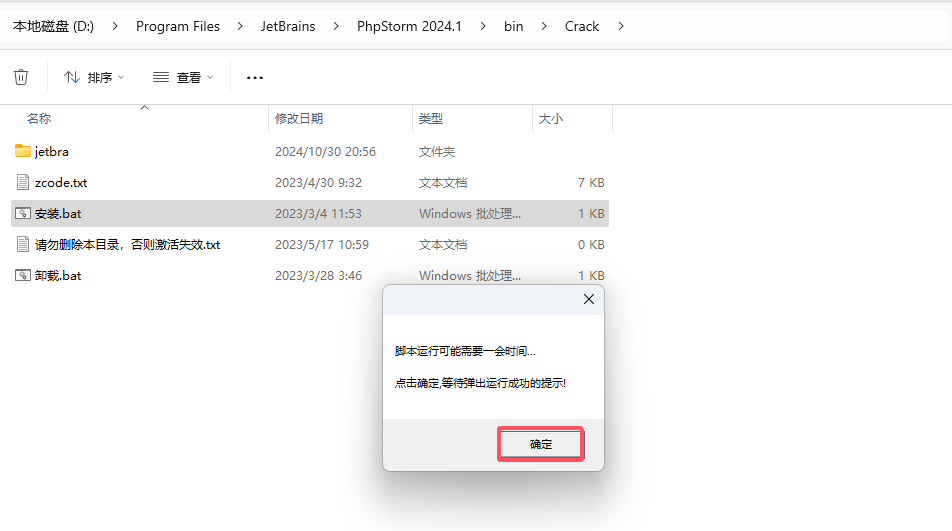Go to 本地磁盘 (D:) in breadcrumb
The width and height of the screenshot is (952, 531).
tap(53, 26)
